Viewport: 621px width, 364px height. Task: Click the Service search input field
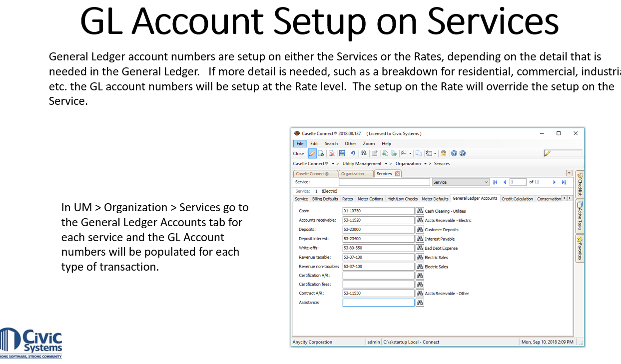384,182
